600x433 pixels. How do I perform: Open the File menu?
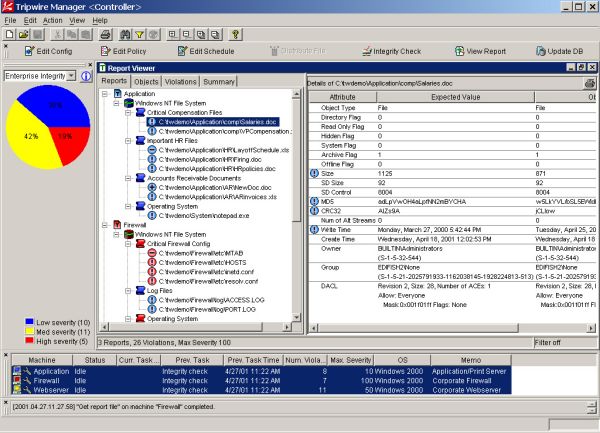coord(10,20)
